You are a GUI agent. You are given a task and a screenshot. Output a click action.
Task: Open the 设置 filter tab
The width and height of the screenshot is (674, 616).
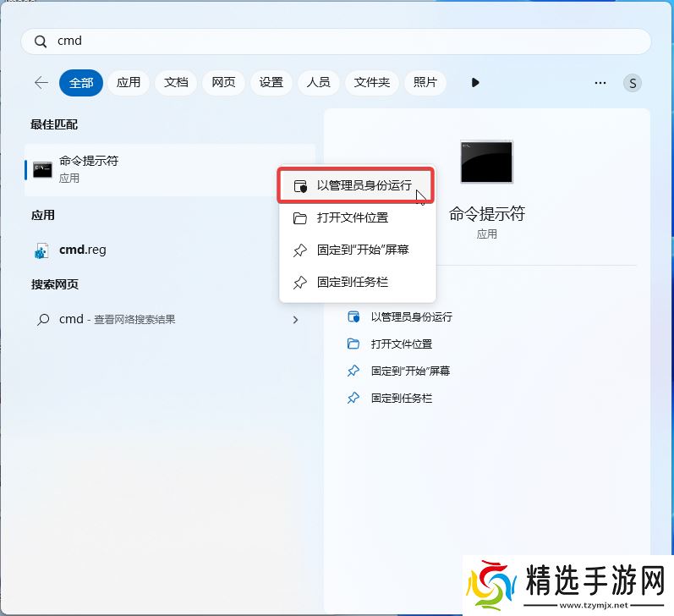[271, 83]
